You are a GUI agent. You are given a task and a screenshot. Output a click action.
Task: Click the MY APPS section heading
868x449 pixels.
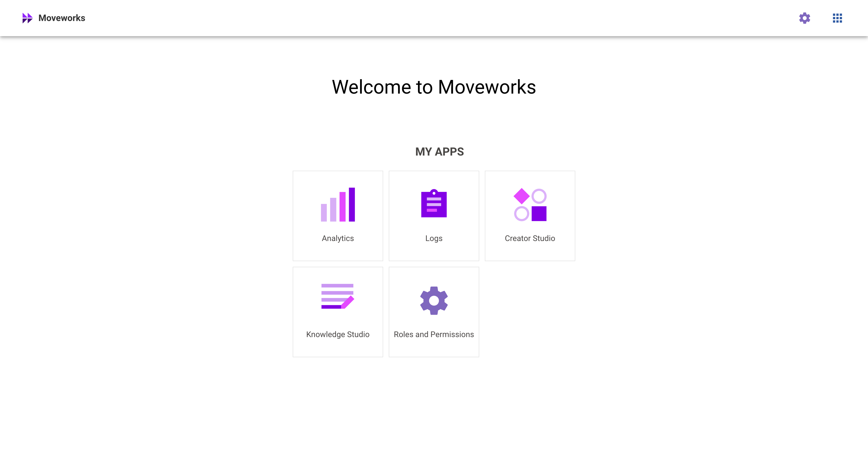(439, 152)
